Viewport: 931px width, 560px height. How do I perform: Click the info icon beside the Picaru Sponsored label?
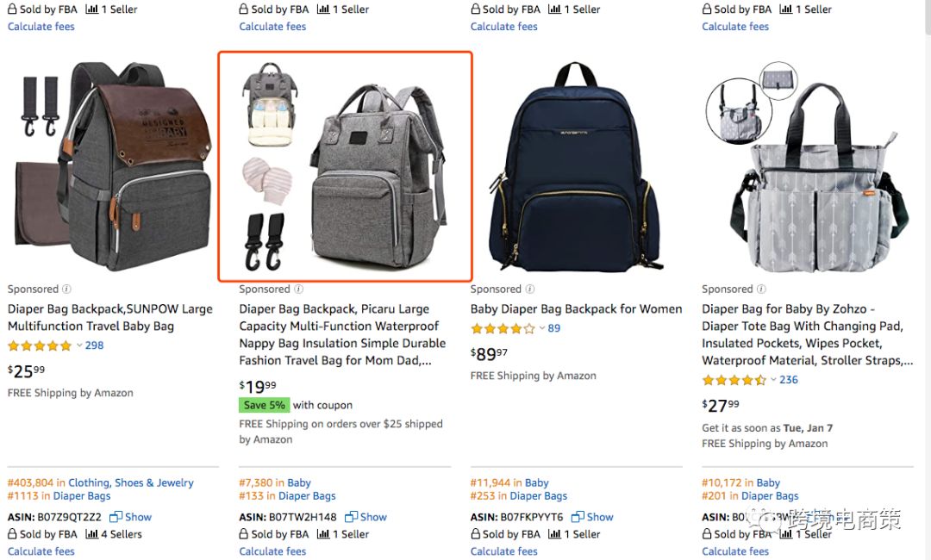[298, 289]
